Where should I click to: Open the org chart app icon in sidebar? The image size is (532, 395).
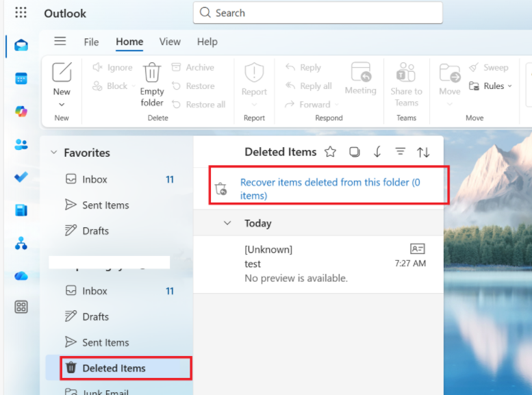click(x=21, y=243)
